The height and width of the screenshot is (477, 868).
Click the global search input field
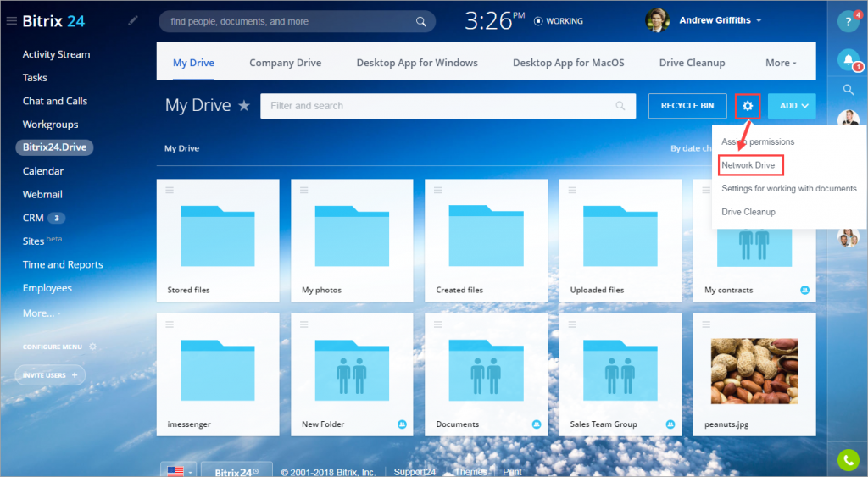click(x=297, y=21)
